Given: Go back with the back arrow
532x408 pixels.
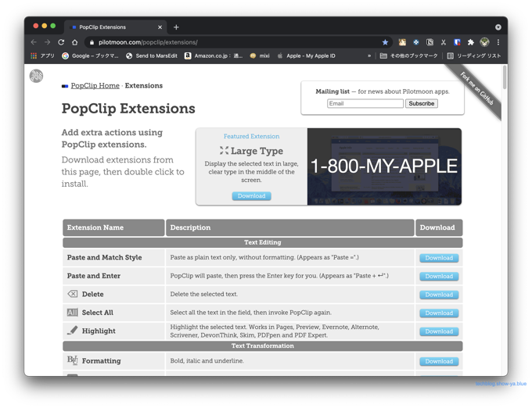Looking at the screenshot, I should (34, 42).
